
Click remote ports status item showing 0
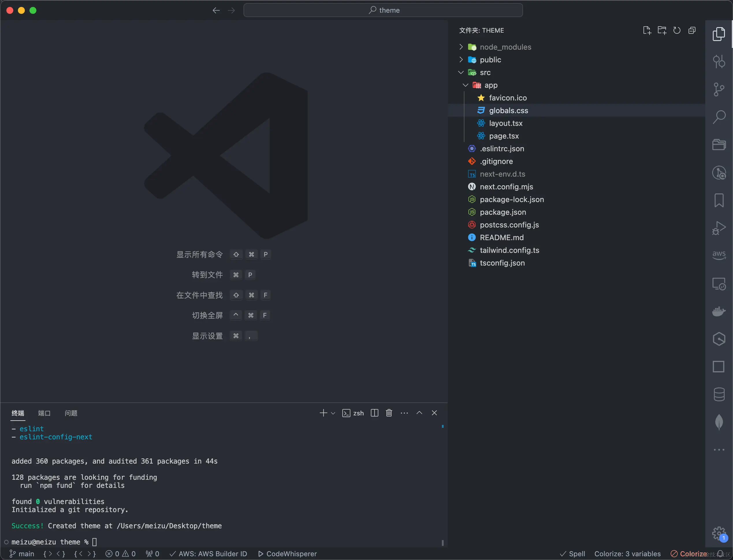tap(152, 554)
